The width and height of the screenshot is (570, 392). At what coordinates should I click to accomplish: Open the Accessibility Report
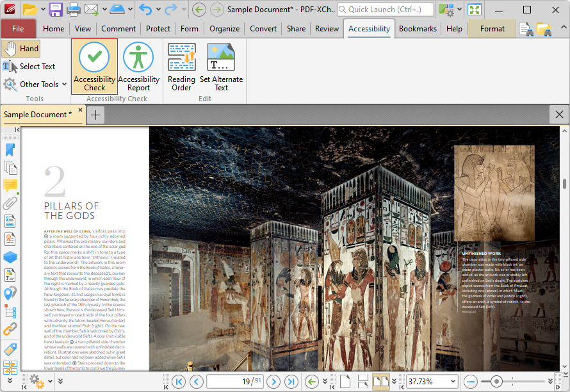[x=138, y=67]
